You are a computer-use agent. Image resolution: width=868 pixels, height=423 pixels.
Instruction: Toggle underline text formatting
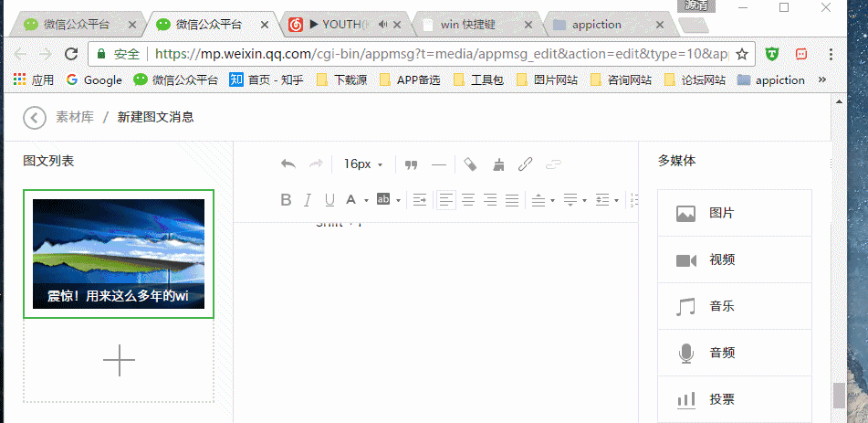point(329,200)
